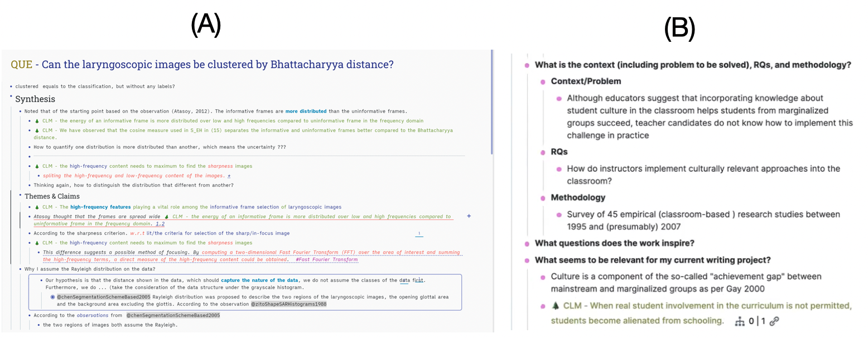Image resolution: width=868 pixels, height=338 pixels.
Task: Open the 'more distributed' linked phrase
Action: tap(306, 111)
